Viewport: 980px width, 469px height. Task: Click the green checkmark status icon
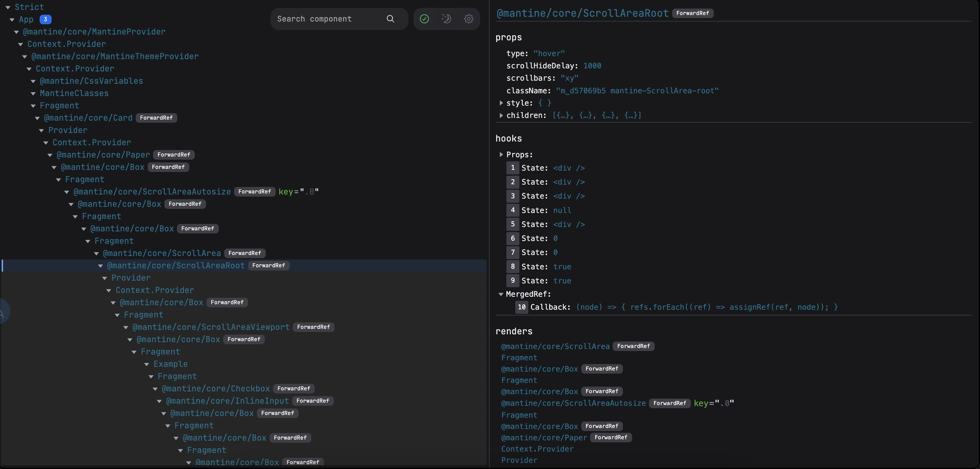[x=424, y=19]
